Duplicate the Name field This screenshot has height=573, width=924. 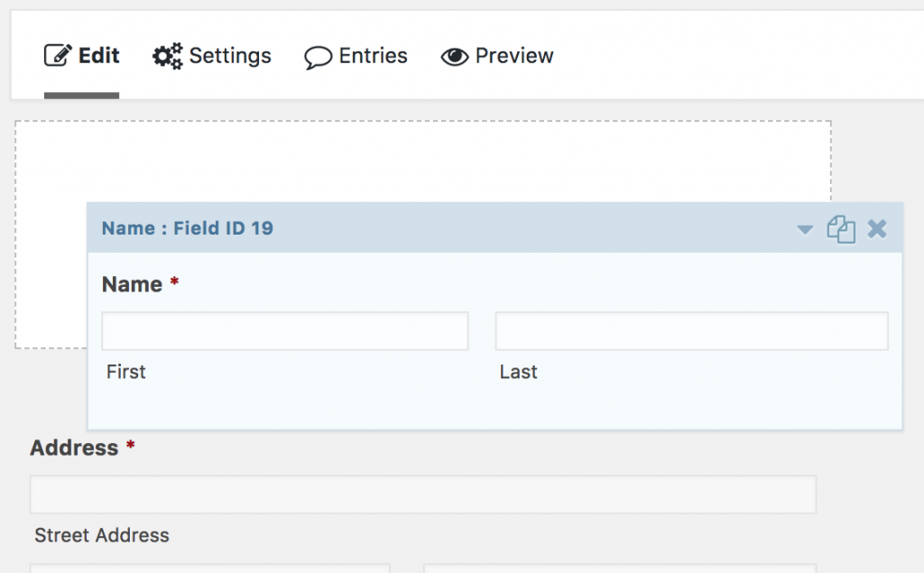(x=841, y=229)
